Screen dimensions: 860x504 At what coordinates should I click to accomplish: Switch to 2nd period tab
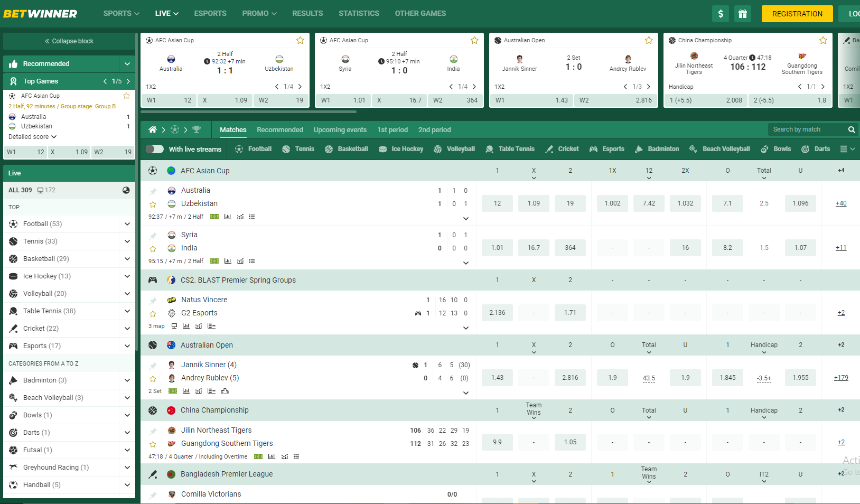pyautogui.click(x=435, y=129)
